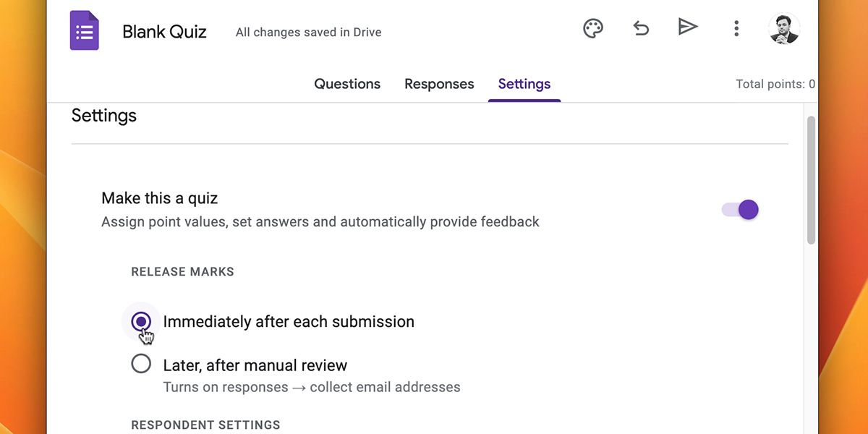Click the Later, after manual review label
Image resolution: width=868 pixels, height=434 pixels.
[255, 365]
